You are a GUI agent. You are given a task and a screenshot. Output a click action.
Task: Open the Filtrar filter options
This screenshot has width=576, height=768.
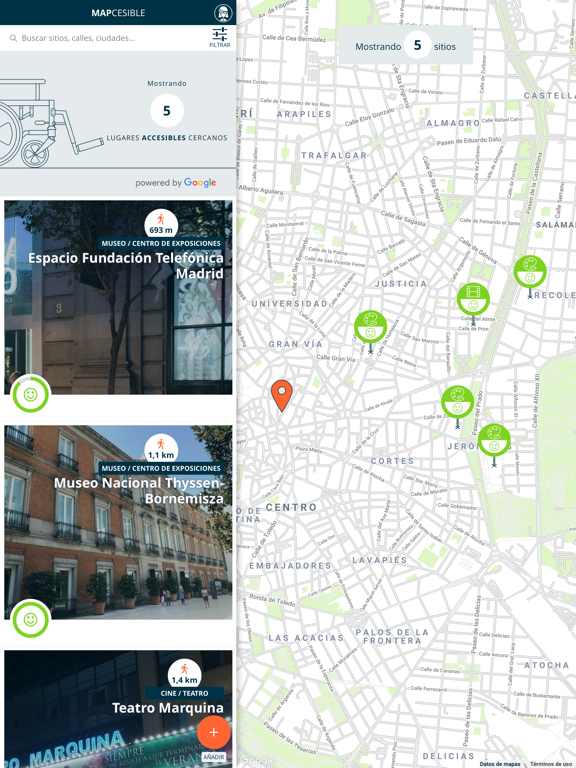click(x=220, y=38)
